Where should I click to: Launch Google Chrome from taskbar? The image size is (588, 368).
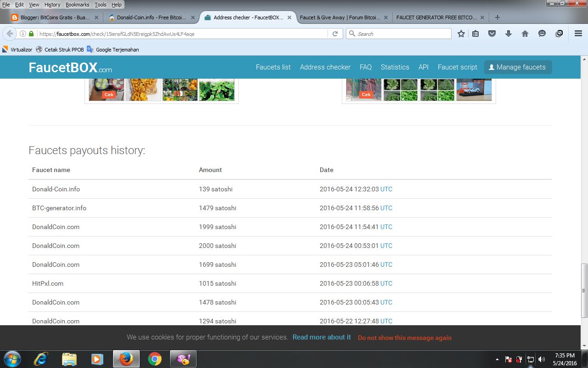tap(155, 359)
